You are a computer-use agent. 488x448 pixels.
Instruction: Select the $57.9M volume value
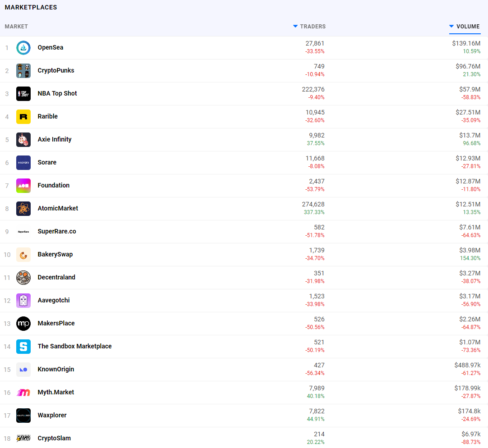coord(470,90)
